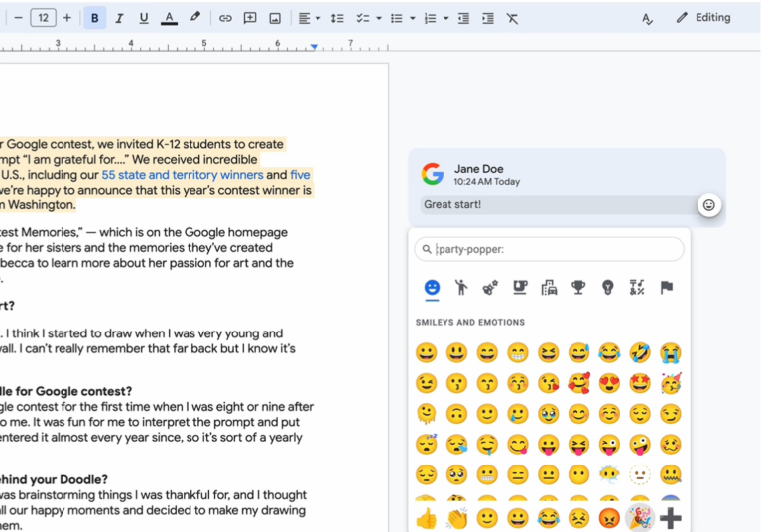Open the 55 state and territory winners link
The height and width of the screenshot is (532, 762).
(x=183, y=175)
